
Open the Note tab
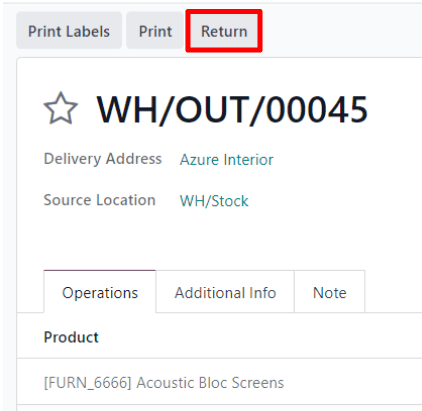330,292
